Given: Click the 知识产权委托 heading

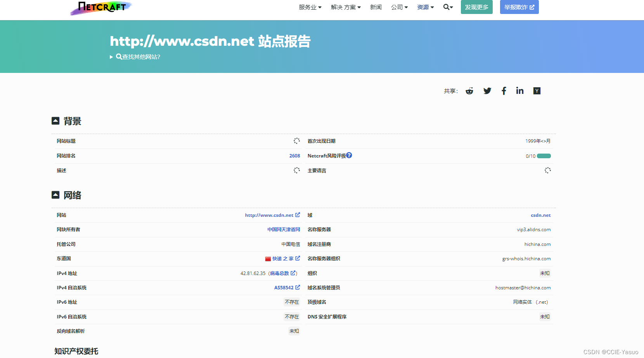Looking at the screenshot, I should point(76,351).
